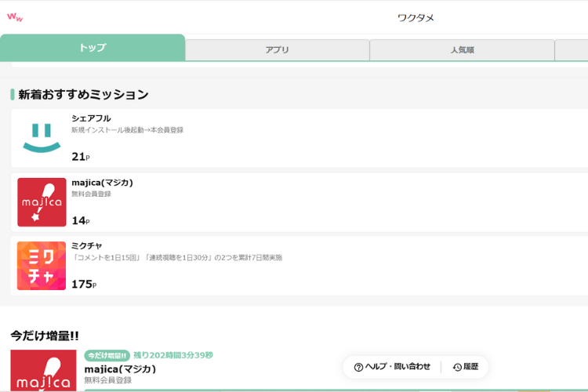Open the ミクチャ app icon
The height and width of the screenshot is (392, 588).
click(42, 266)
